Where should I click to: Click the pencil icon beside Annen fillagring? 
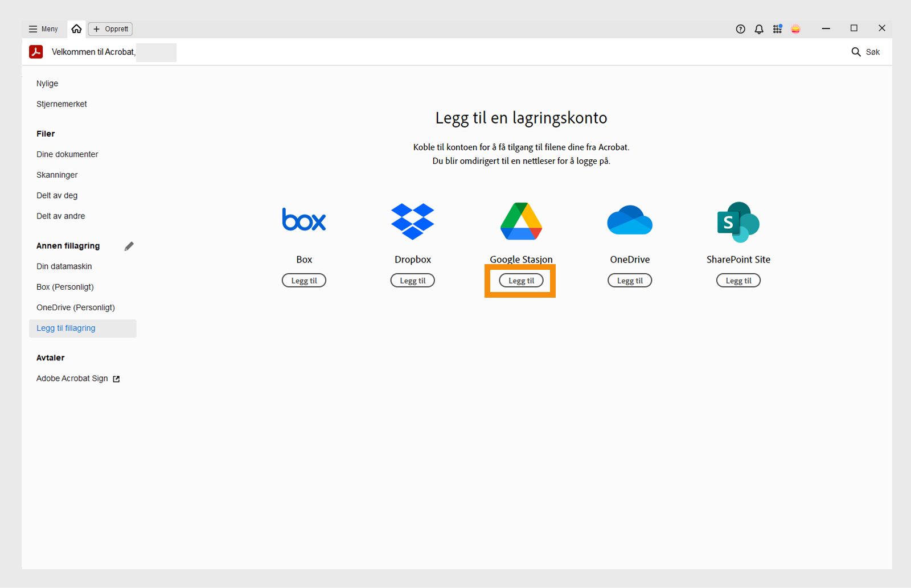pos(129,246)
